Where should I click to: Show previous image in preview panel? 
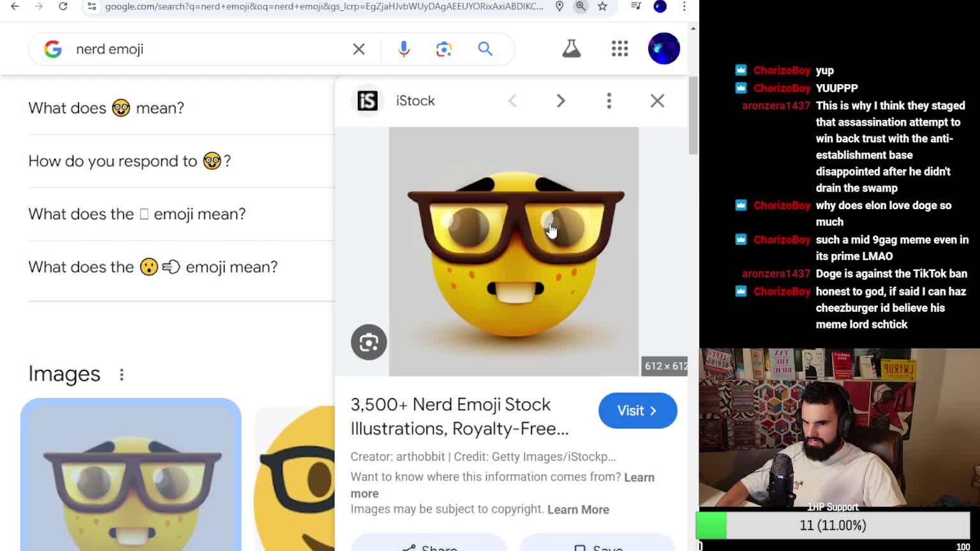(x=512, y=101)
